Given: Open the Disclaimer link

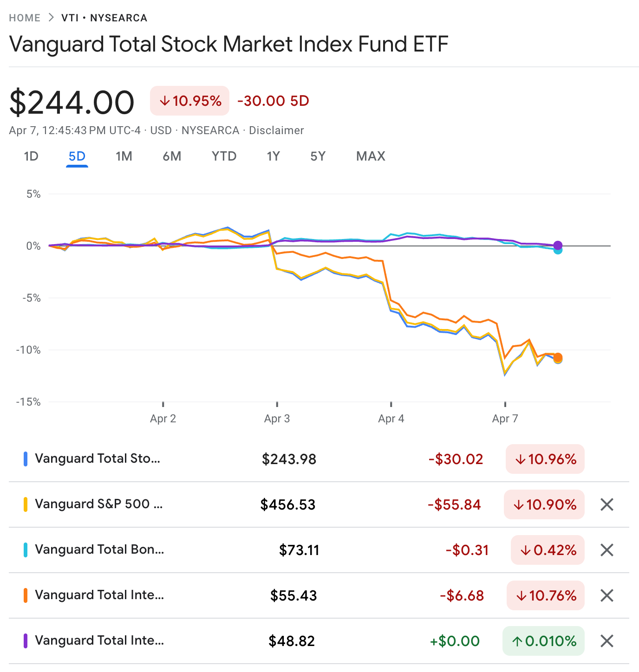Looking at the screenshot, I should [276, 130].
